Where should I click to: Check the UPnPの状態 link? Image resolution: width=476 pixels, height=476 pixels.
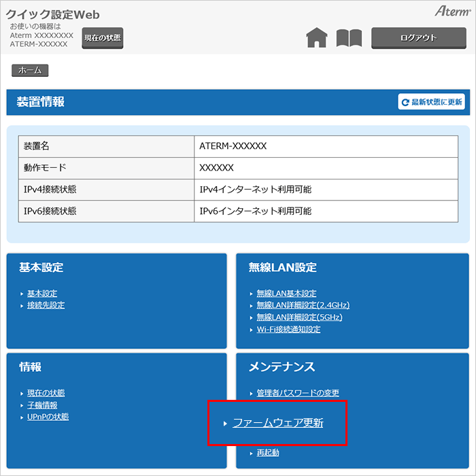click(x=48, y=417)
